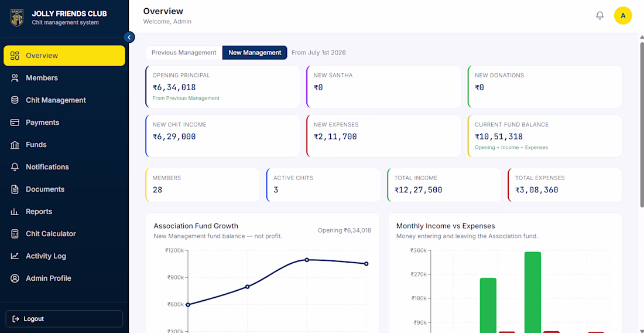This screenshot has width=644, height=333.
Task: Open the Documents section
Action: click(x=64, y=189)
